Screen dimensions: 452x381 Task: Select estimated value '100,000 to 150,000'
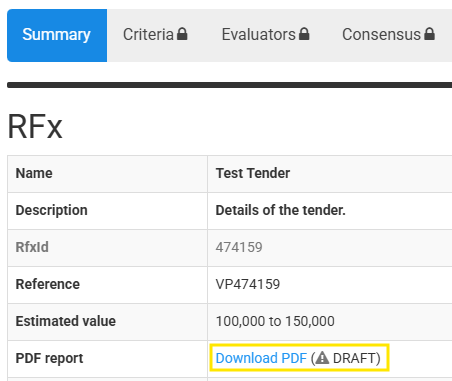(x=275, y=321)
